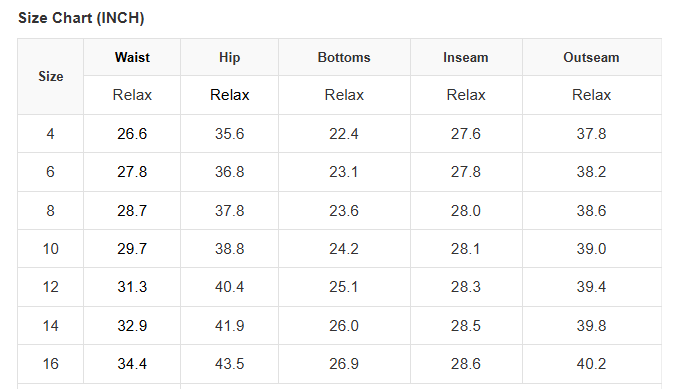Select the Hip column header
Image resolution: width=673 pixels, height=389 pixels.
[x=230, y=58]
